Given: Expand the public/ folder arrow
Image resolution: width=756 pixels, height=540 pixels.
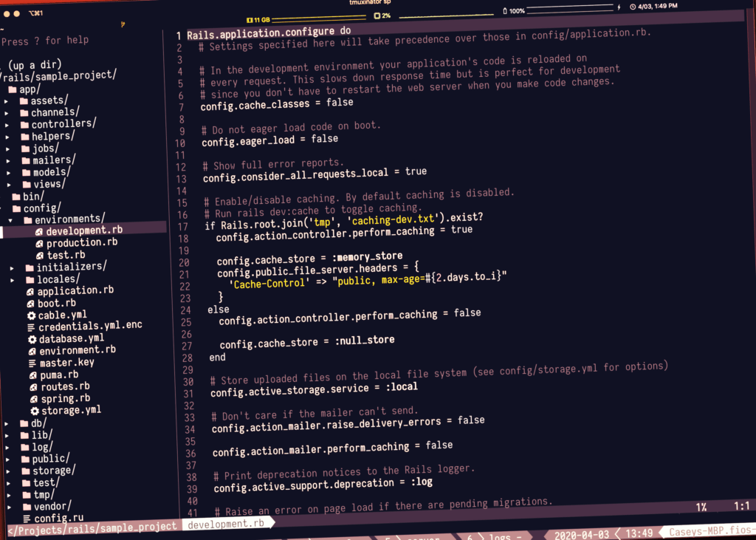Looking at the screenshot, I should (x=7, y=459).
